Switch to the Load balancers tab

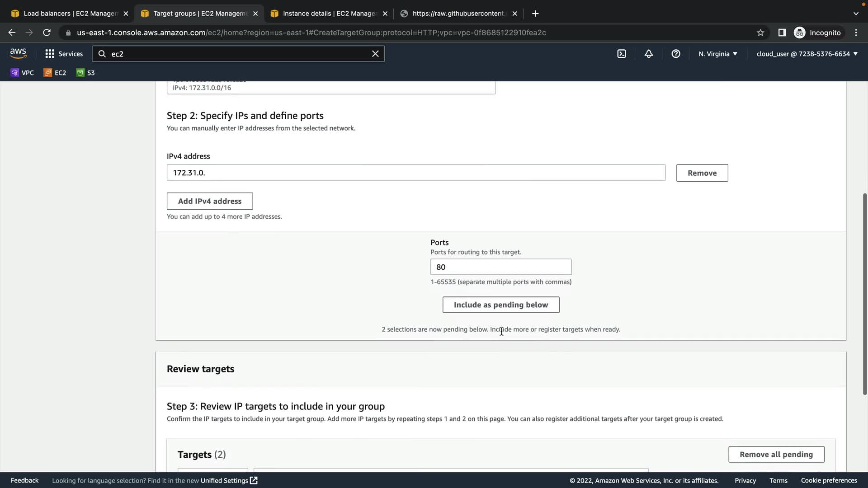(x=70, y=14)
